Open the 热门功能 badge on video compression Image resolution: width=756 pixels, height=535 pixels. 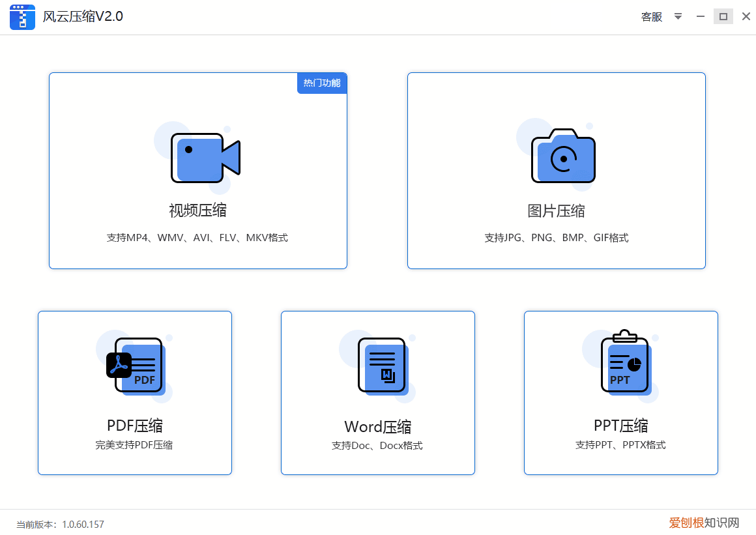321,83
